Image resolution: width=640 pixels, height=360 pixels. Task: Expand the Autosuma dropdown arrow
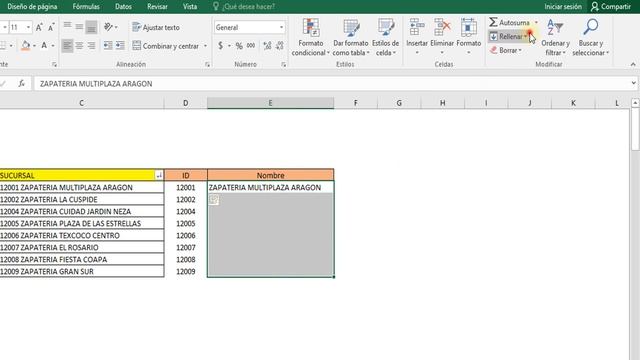point(536,23)
